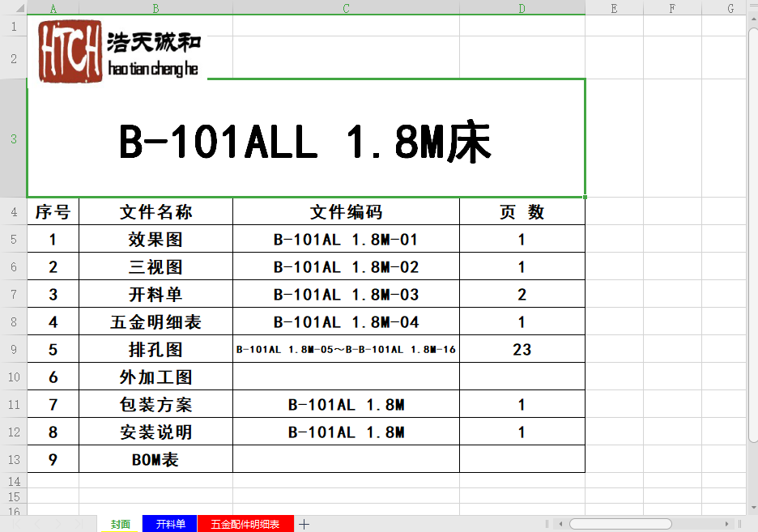The width and height of the screenshot is (758, 532).
Task: Select the BOM表 cell
Action: [155, 459]
